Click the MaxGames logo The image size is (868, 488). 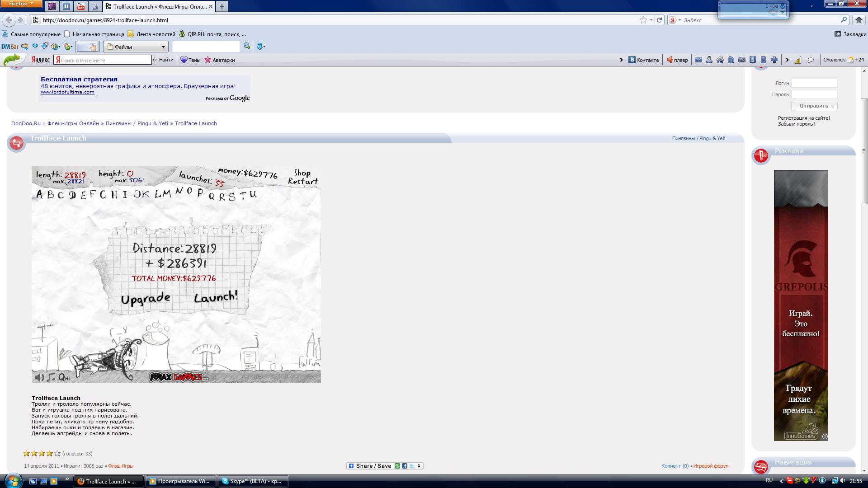[179, 377]
